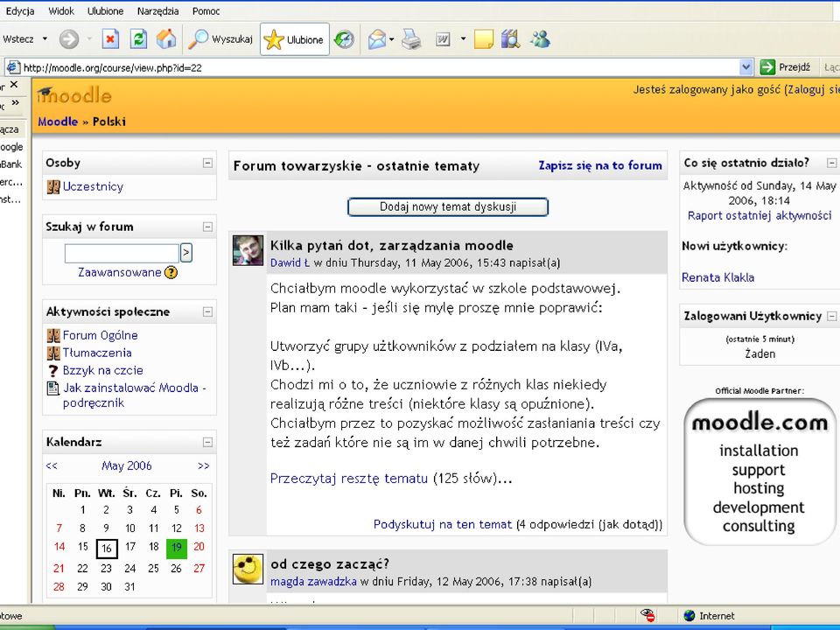This screenshot has width=840, height=630.
Task: Click the Research books toolbar icon
Action: (x=510, y=39)
